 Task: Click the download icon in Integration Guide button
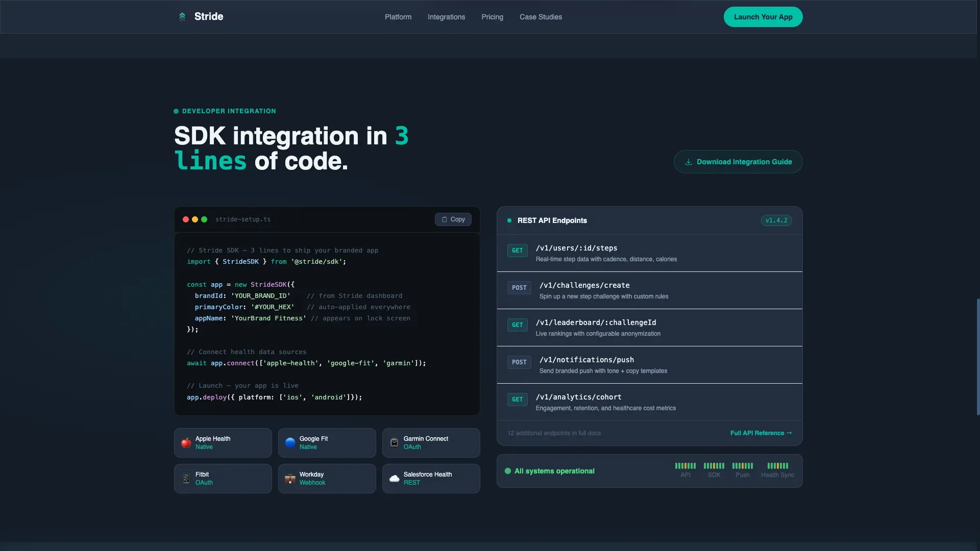coord(689,162)
